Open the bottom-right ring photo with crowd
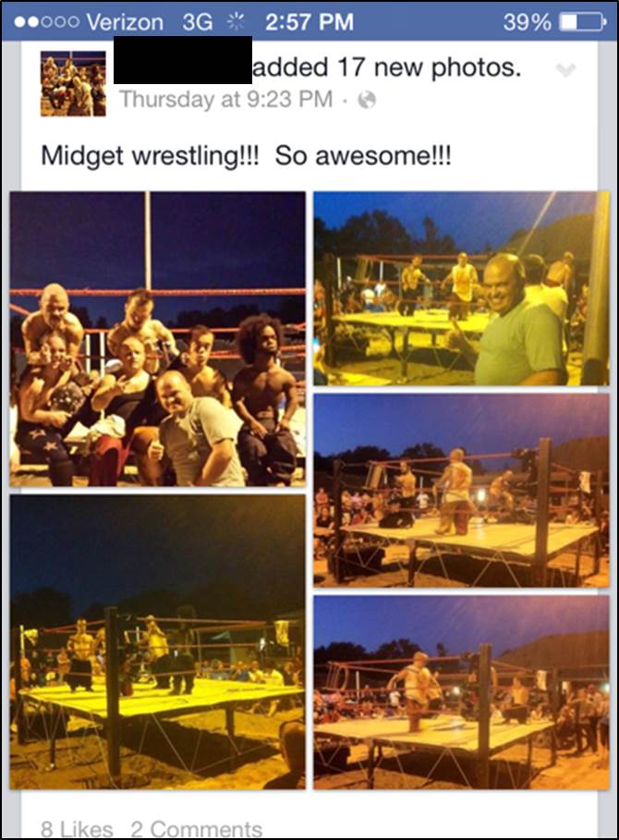Image resolution: width=619 pixels, height=840 pixels. [461, 692]
